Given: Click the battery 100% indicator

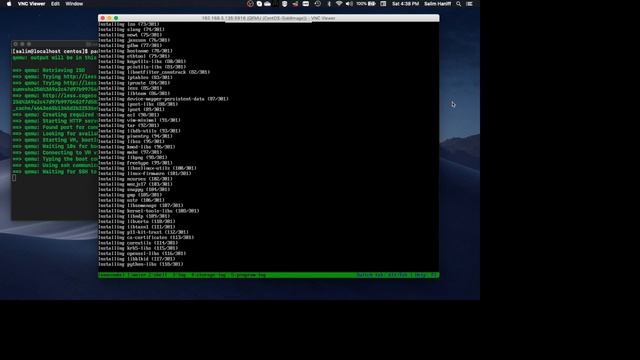Looking at the screenshot, I should click(x=366, y=4).
